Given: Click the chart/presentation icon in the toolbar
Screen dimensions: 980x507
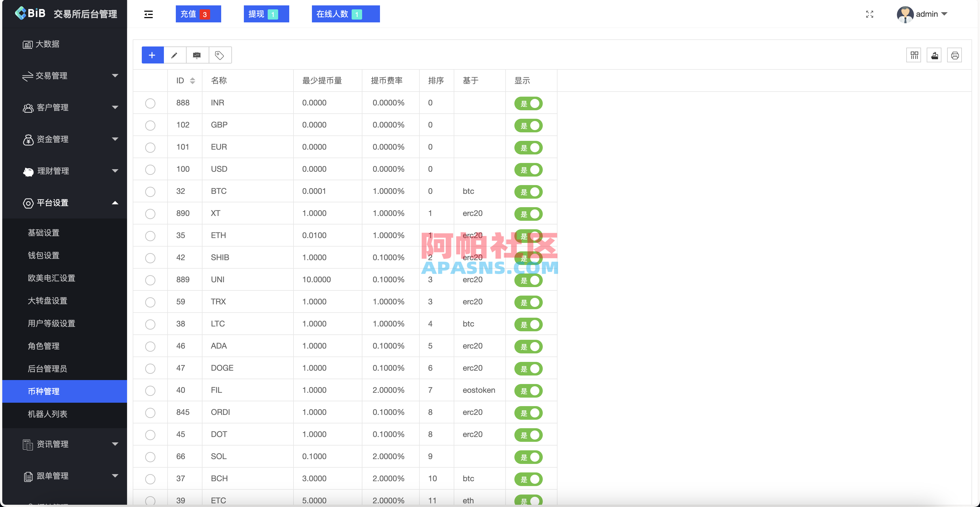Looking at the screenshot, I should point(197,55).
